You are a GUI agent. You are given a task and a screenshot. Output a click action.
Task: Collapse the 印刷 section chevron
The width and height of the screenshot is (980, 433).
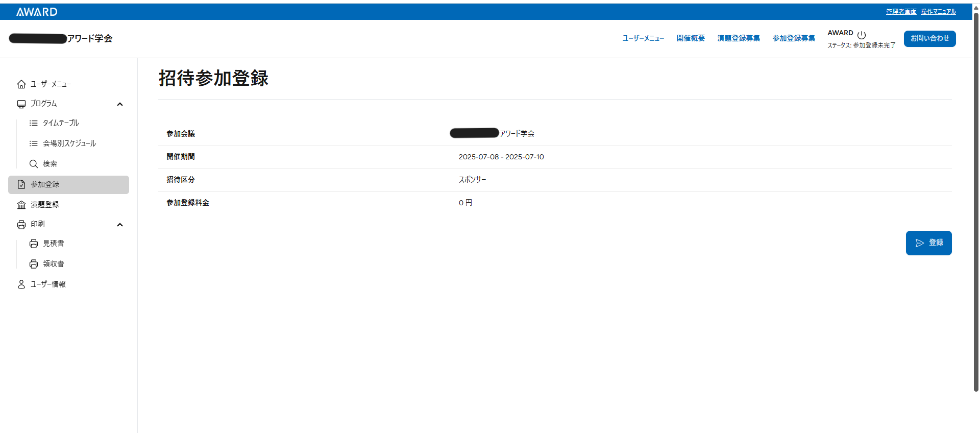[x=120, y=225]
